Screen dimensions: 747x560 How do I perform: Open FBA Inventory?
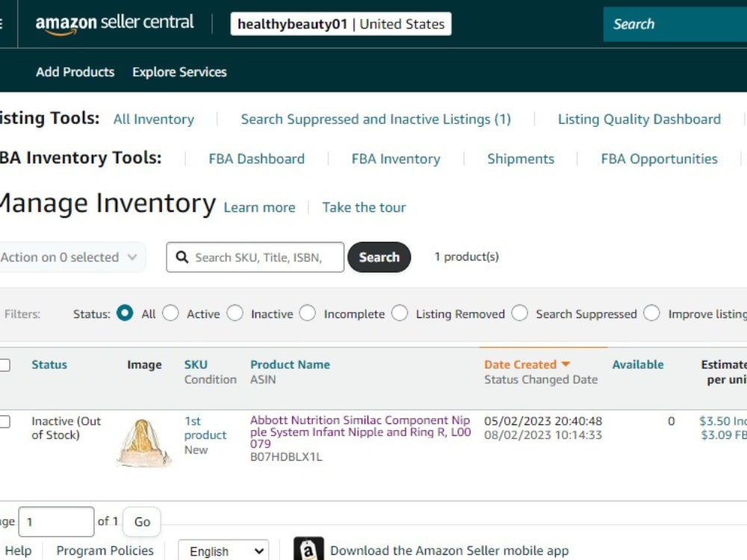(396, 158)
